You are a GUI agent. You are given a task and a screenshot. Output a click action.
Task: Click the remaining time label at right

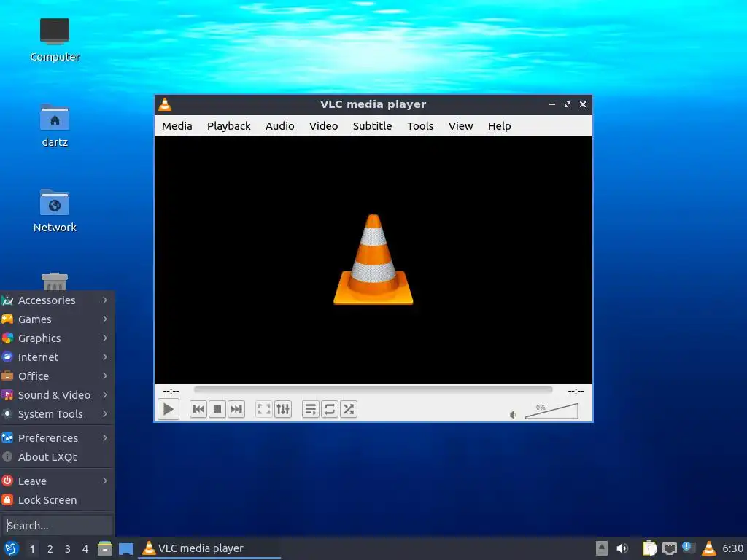[x=576, y=391]
